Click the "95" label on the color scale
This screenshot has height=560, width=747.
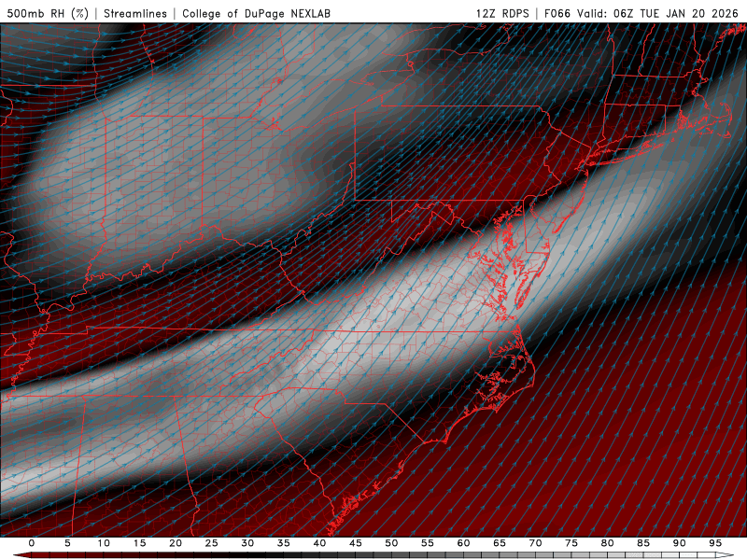[715, 543]
